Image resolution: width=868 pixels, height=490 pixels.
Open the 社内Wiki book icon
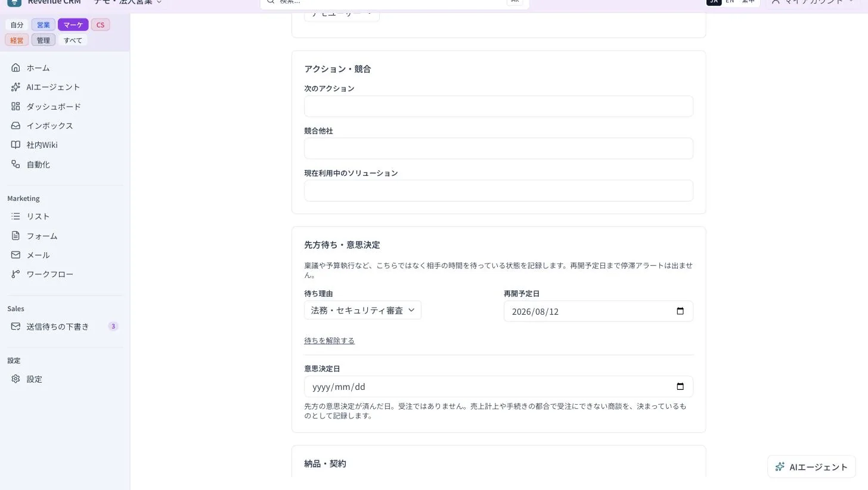[x=15, y=145]
